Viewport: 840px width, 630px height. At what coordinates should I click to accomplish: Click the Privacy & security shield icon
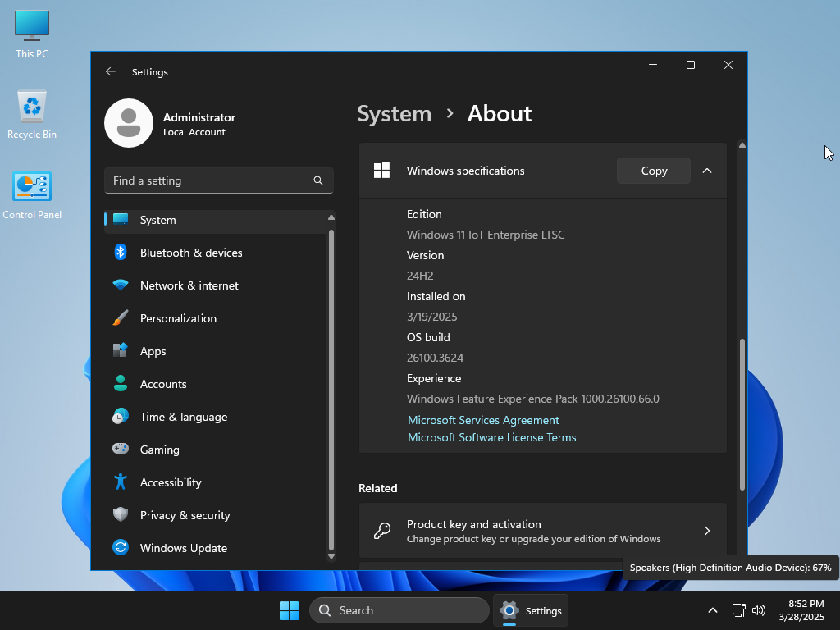tap(121, 514)
